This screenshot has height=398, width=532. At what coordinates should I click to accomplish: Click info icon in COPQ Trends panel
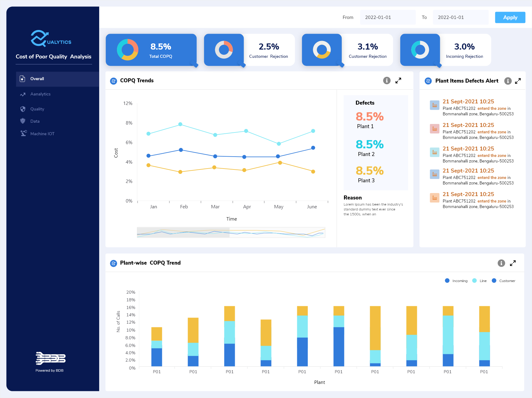click(x=387, y=80)
